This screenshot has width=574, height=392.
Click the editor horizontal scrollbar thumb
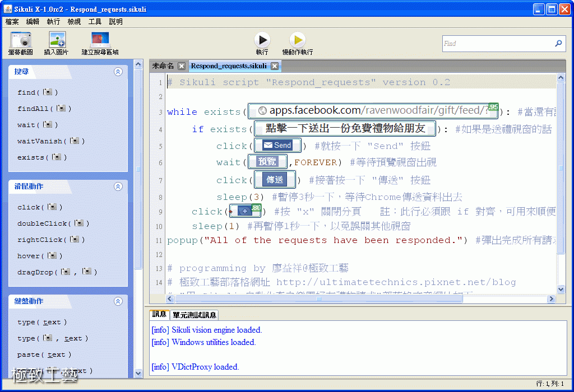(319, 298)
